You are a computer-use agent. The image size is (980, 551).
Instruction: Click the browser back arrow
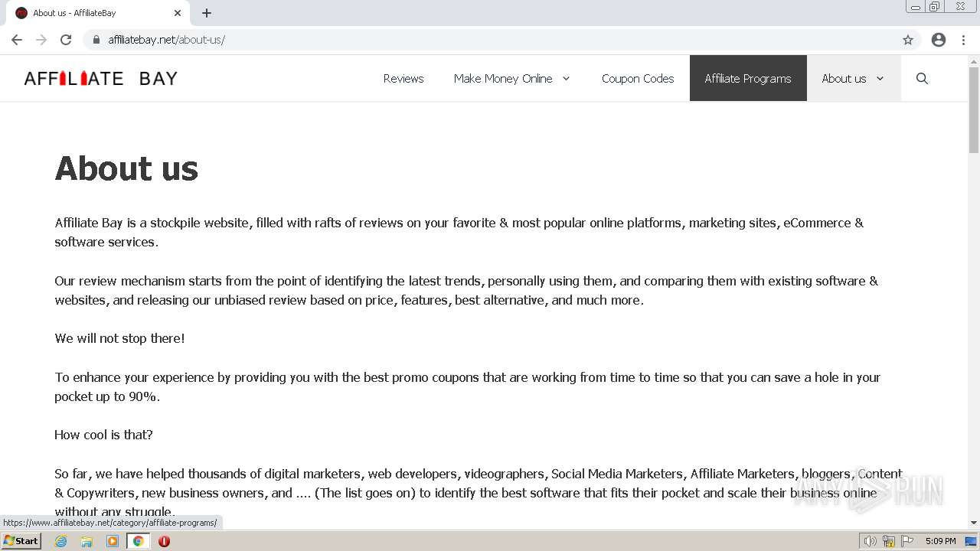pyautogui.click(x=17, y=40)
